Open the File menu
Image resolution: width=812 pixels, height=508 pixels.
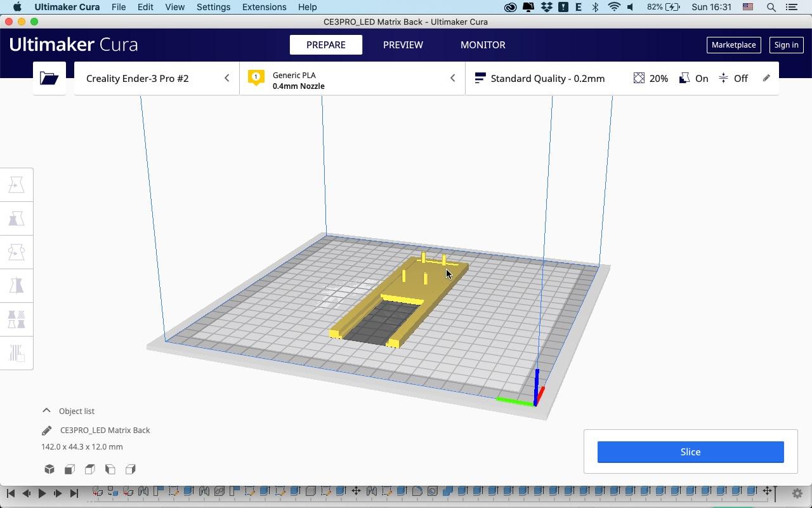119,7
